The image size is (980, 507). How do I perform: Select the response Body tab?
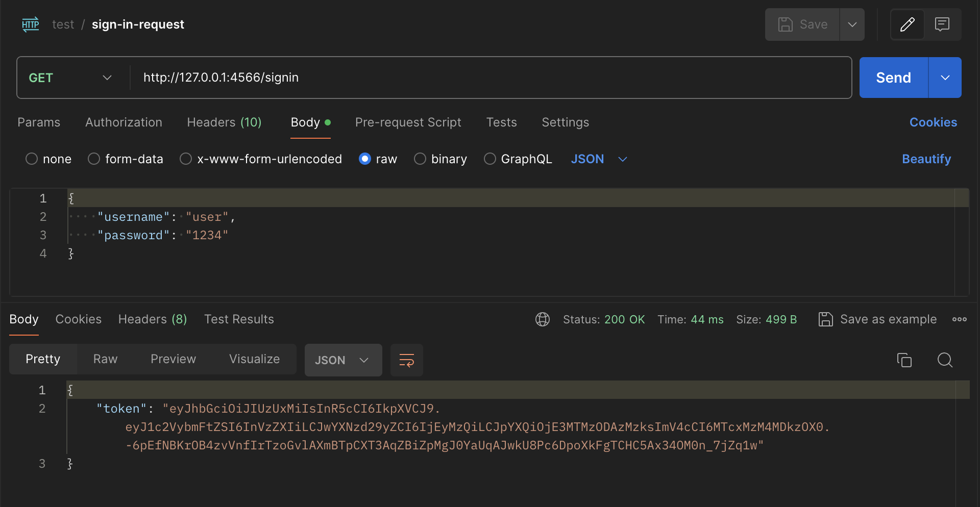click(24, 319)
